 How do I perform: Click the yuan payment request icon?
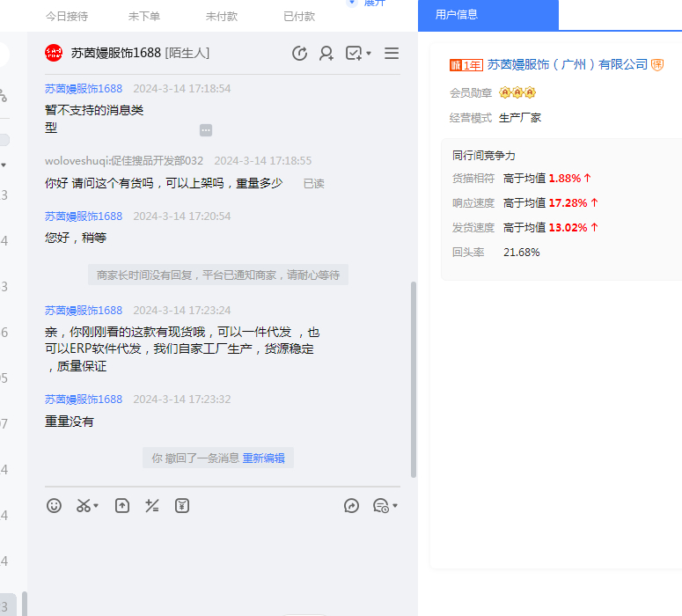click(182, 506)
